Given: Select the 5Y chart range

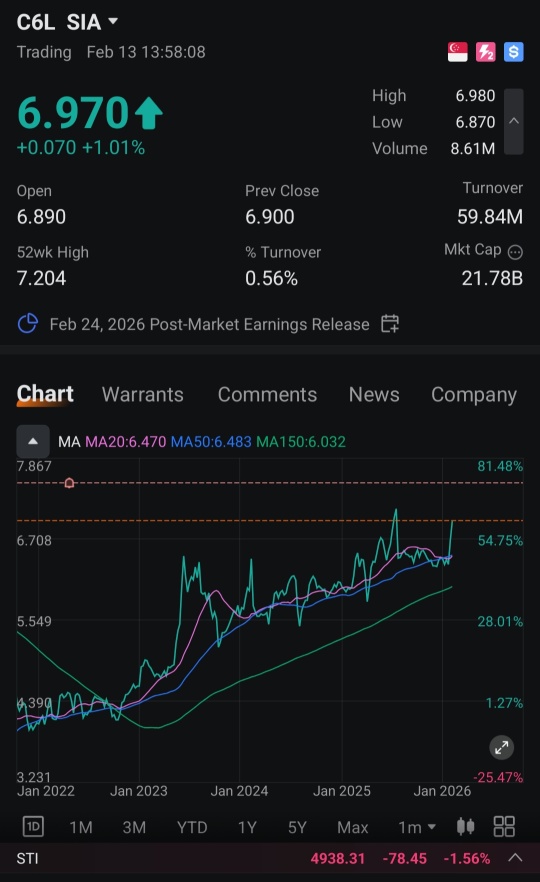Looking at the screenshot, I should click(297, 827).
